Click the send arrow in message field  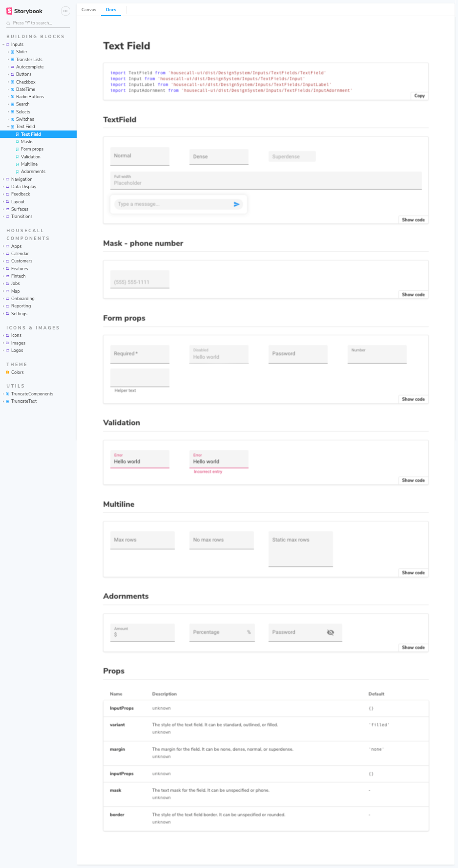pyautogui.click(x=236, y=204)
